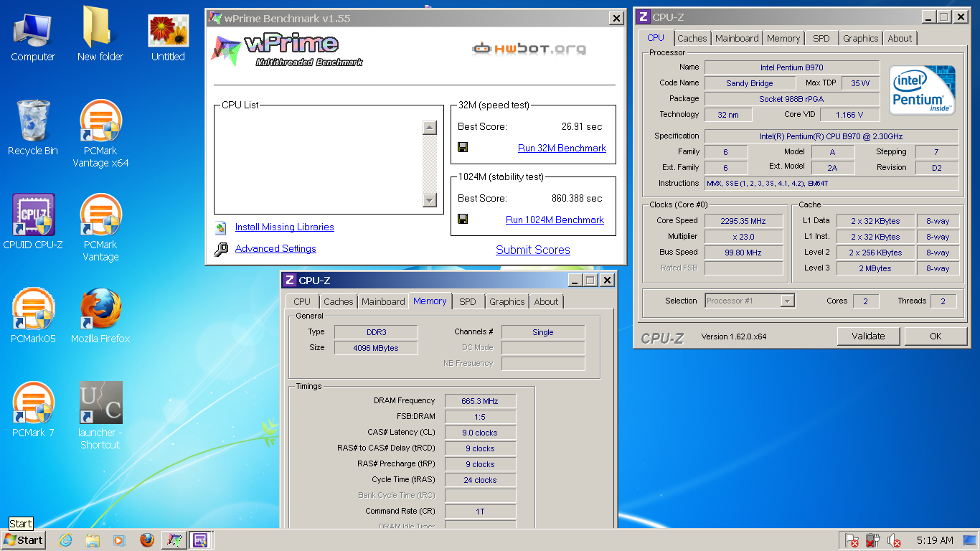The width and height of the screenshot is (980, 551).
Task: Switch to CPU-Z taskbar button
Action: [201, 540]
